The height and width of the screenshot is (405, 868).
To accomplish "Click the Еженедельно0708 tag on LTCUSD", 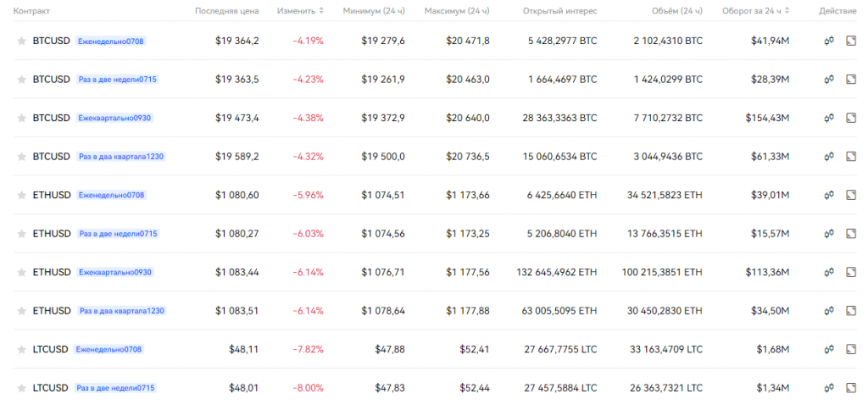I will click(108, 349).
